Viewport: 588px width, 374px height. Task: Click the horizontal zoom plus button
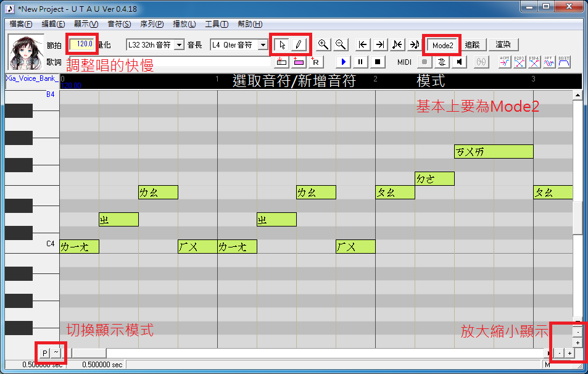569,353
